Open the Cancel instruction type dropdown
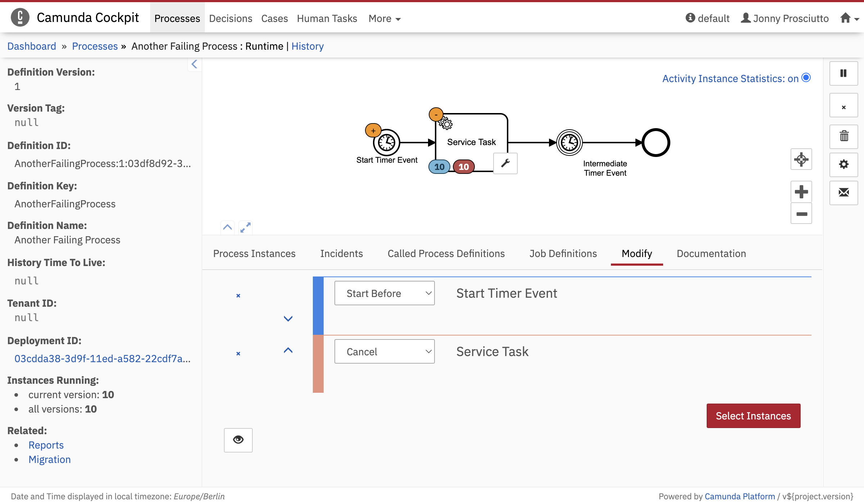Viewport: 864px width, 504px height. tap(384, 351)
